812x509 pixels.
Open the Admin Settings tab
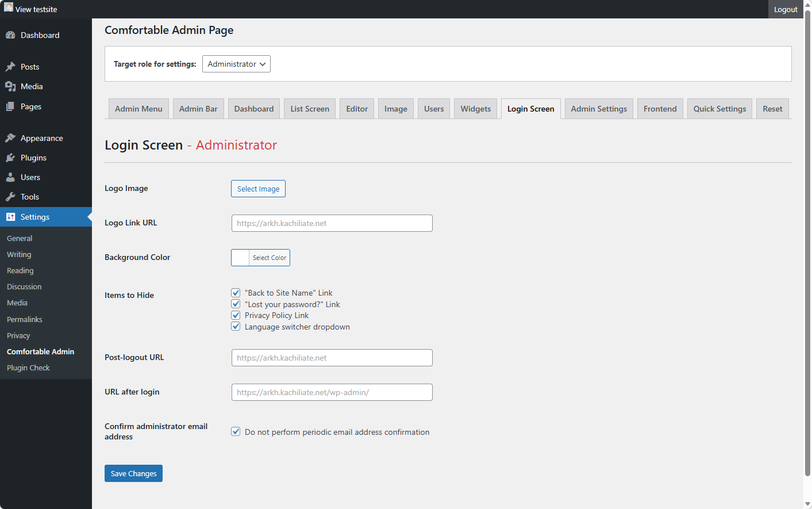coord(599,109)
